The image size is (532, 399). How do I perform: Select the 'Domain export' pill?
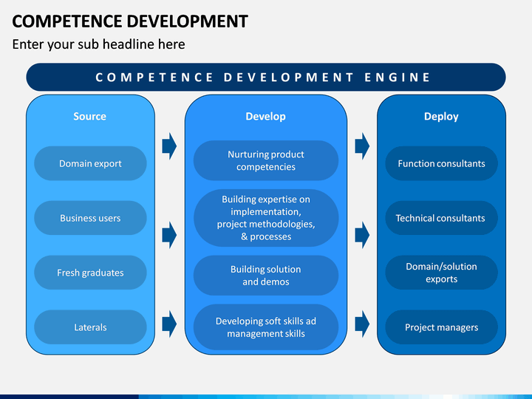[x=90, y=163]
